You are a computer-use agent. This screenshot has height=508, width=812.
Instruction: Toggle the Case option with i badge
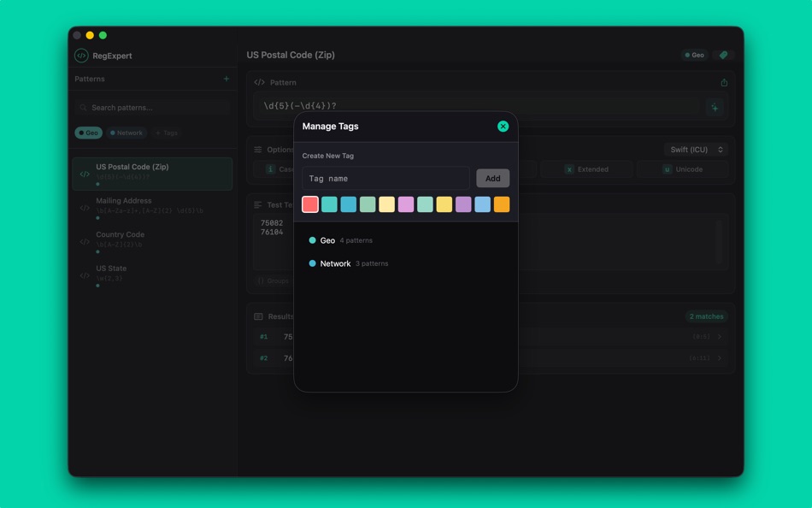274,169
